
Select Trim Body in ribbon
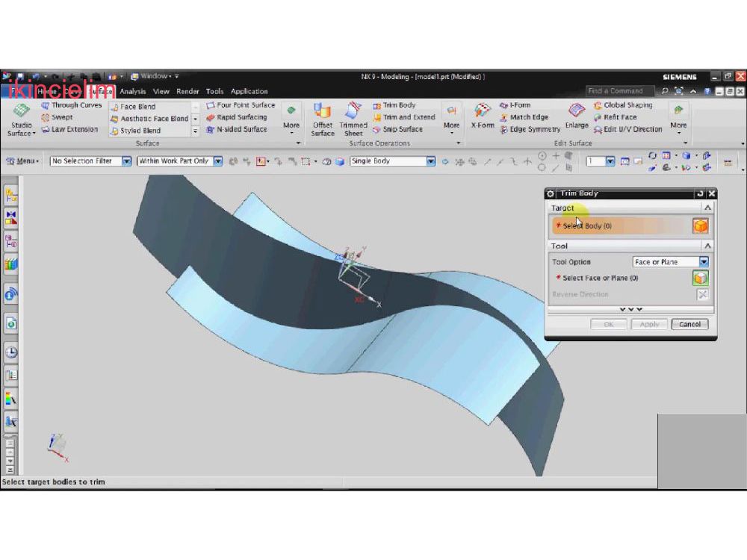click(x=394, y=105)
